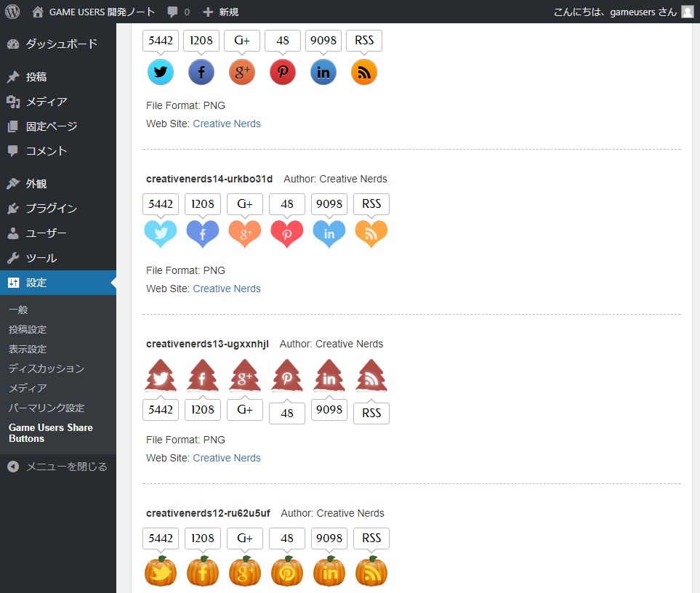Open 表示設定 submenu item
Screen dimensions: 700x593
click(x=28, y=349)
